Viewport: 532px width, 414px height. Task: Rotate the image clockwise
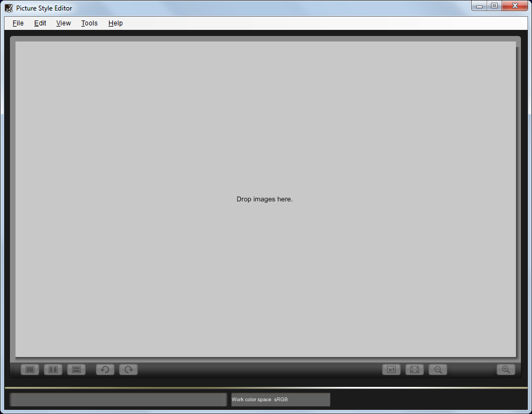tap(128, 370)
